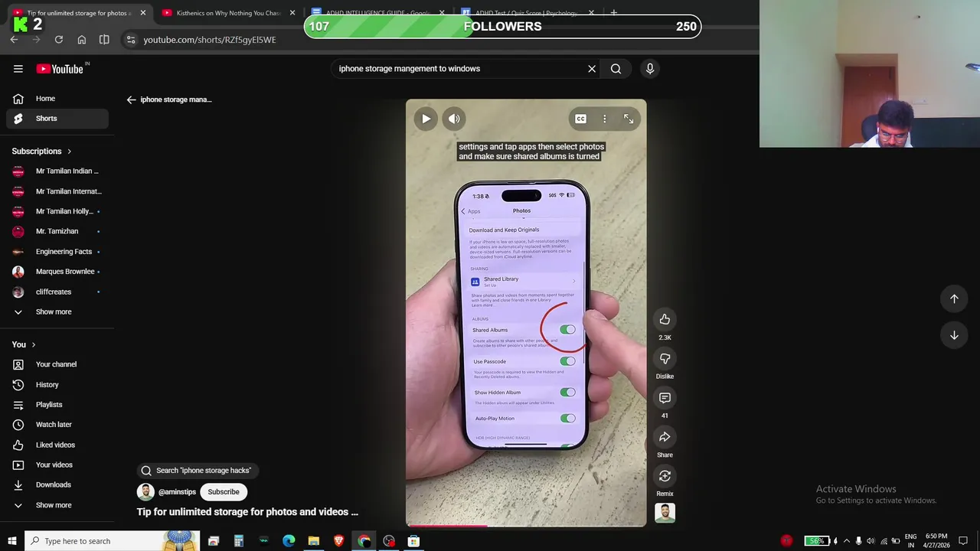Open Your channel

57,364
